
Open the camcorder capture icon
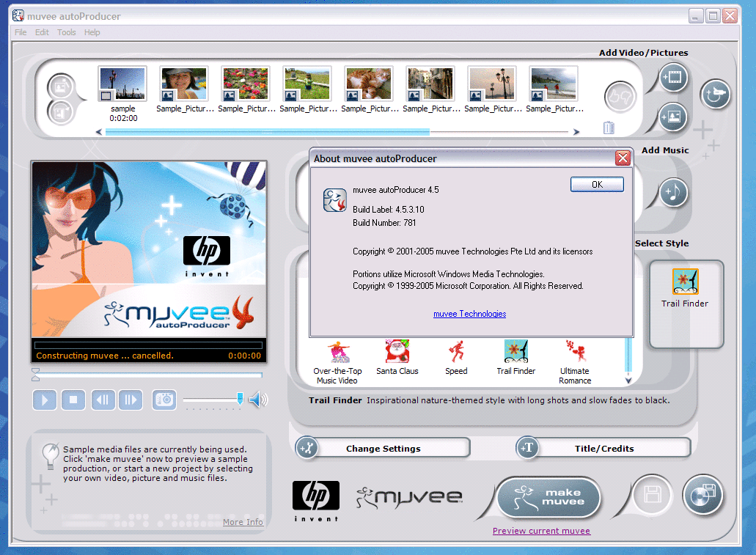(715, 94)
